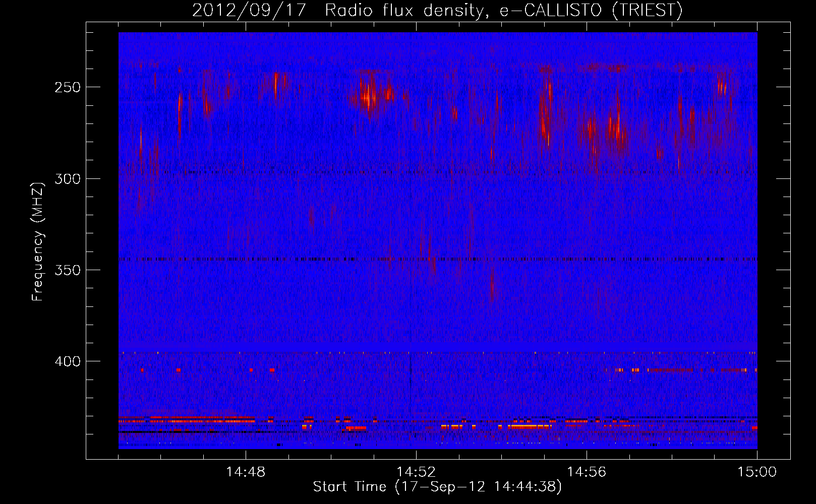This screenshot has width=816, height=504.
Task: Click the 15:00 time tick label
Action: [757, 472]
